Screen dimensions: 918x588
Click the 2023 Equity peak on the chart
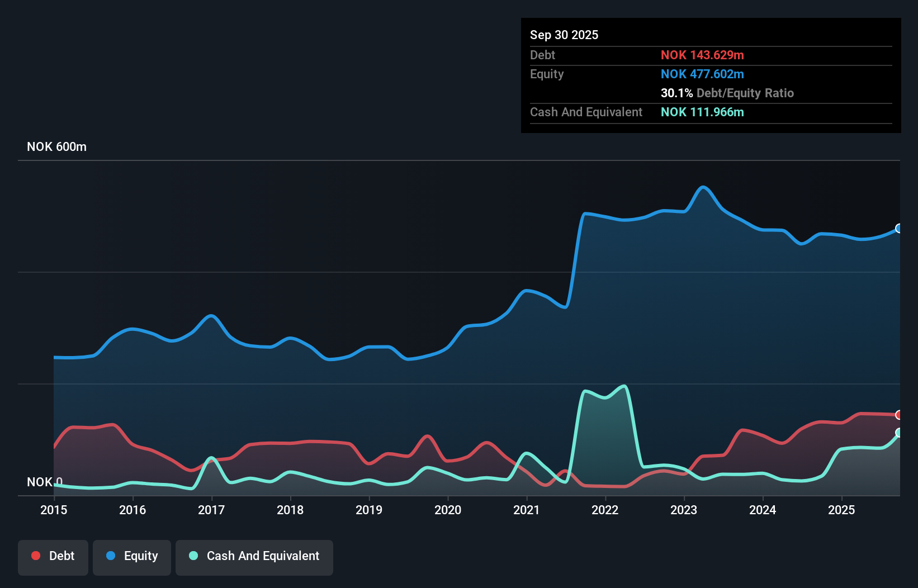point(703,188)
